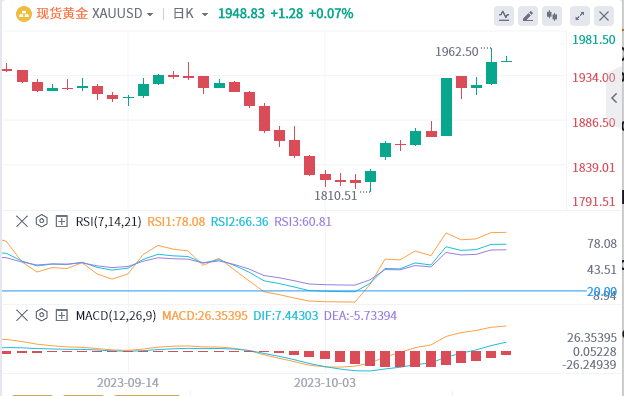This screenshot has height=396, width=624.
Task: Click the 1839.01 price axis label
Action: tap(594, 168)
